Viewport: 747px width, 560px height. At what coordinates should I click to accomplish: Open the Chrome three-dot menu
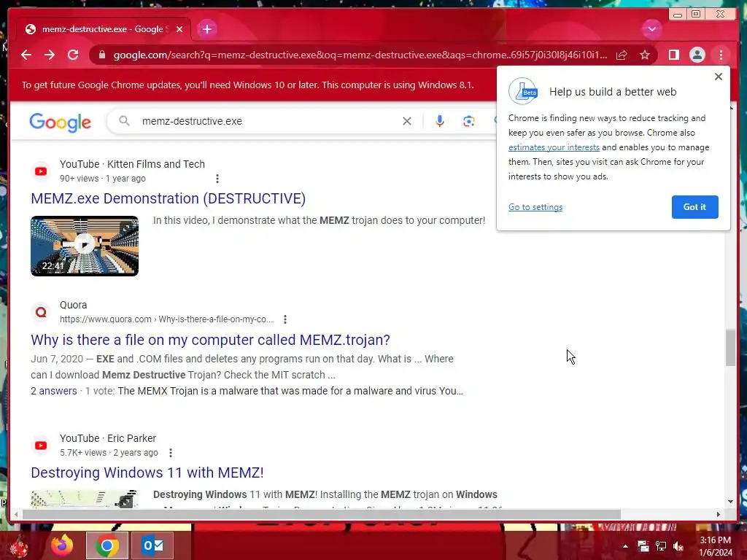click(x=721, y=55)
